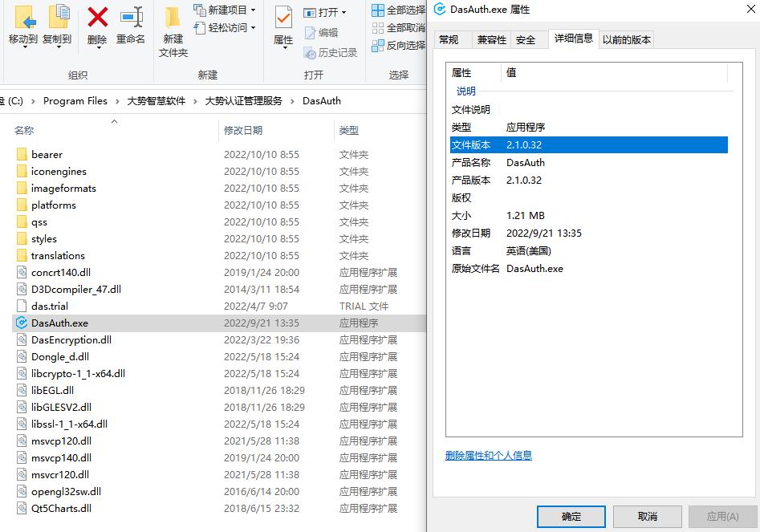Click New Item (新建项目) in ribbon
The height and width of the screenshot is (532, 760).
[x=225, y=10]
